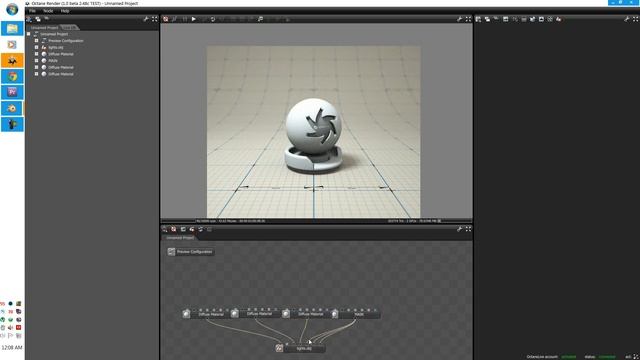
Task: Open the File menu
Action: tap(32, 11)
